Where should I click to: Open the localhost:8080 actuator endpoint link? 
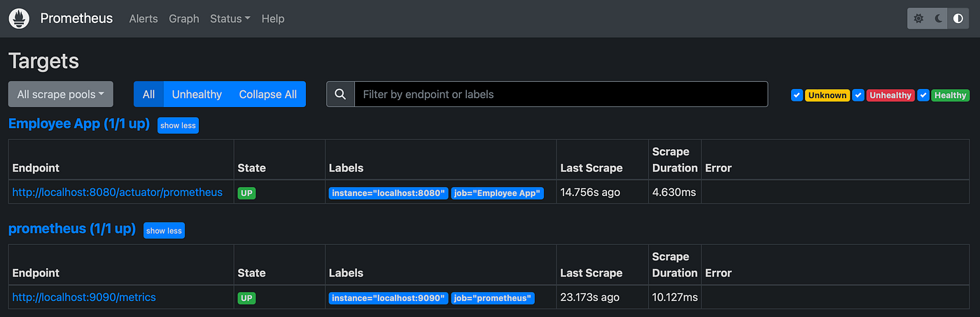tap(118, 192)
